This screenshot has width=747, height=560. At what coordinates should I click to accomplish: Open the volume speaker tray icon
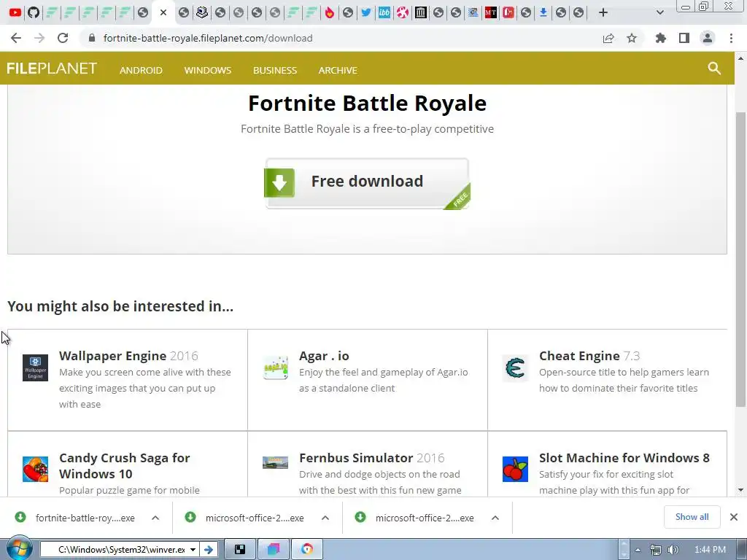[x=673, y=550]
